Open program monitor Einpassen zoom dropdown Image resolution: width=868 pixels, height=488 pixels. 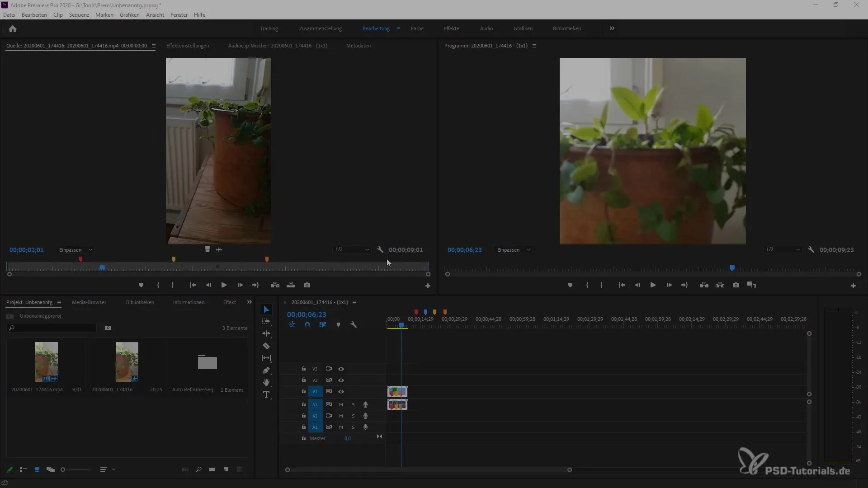point(514,250)
